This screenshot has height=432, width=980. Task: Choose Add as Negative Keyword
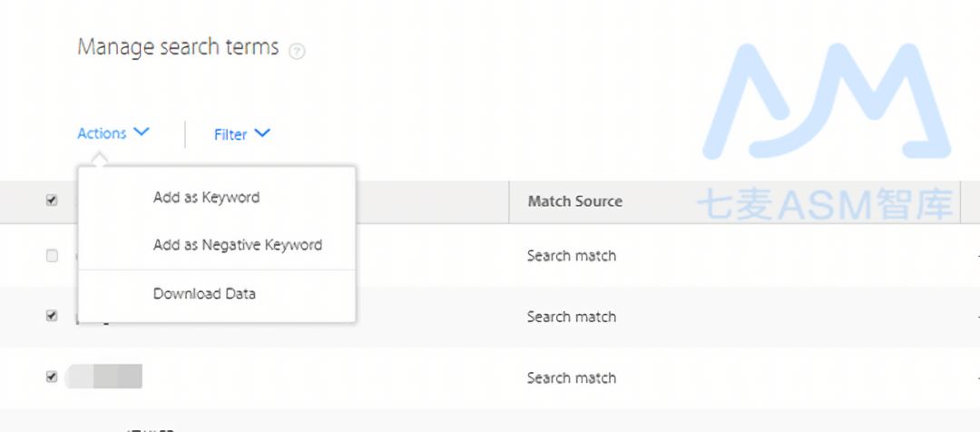(238, 245)
